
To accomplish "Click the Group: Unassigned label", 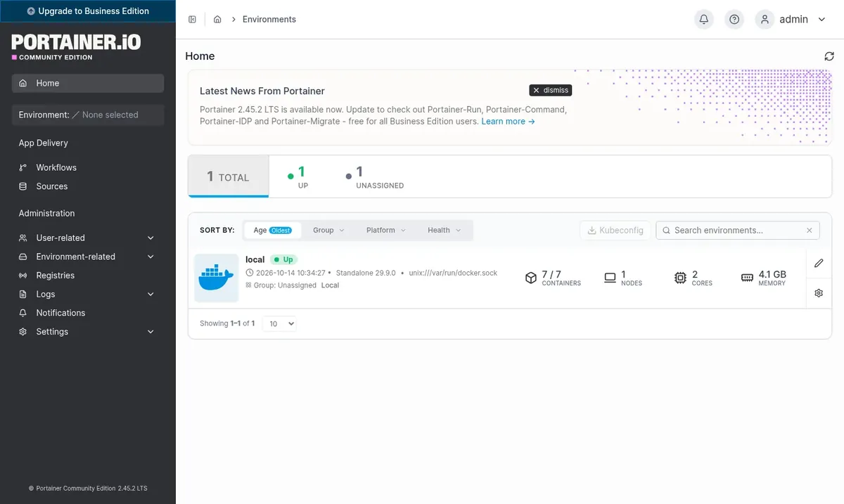I will tap(285, 285).
